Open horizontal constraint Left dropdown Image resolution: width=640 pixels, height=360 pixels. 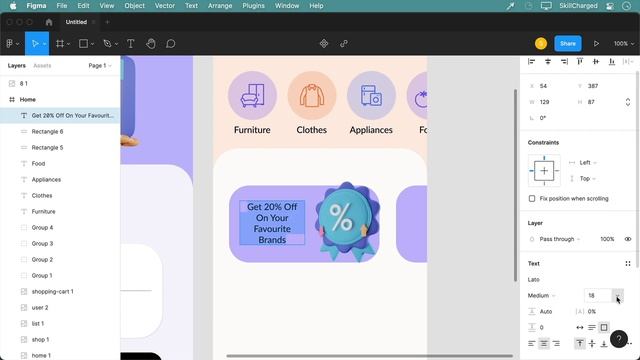point(588,162)
